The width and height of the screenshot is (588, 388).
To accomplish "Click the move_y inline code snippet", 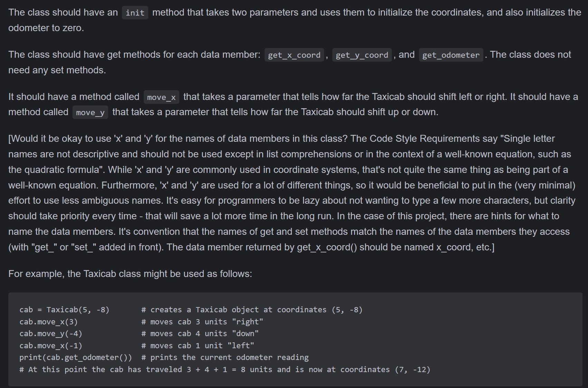I will (90, 112).
